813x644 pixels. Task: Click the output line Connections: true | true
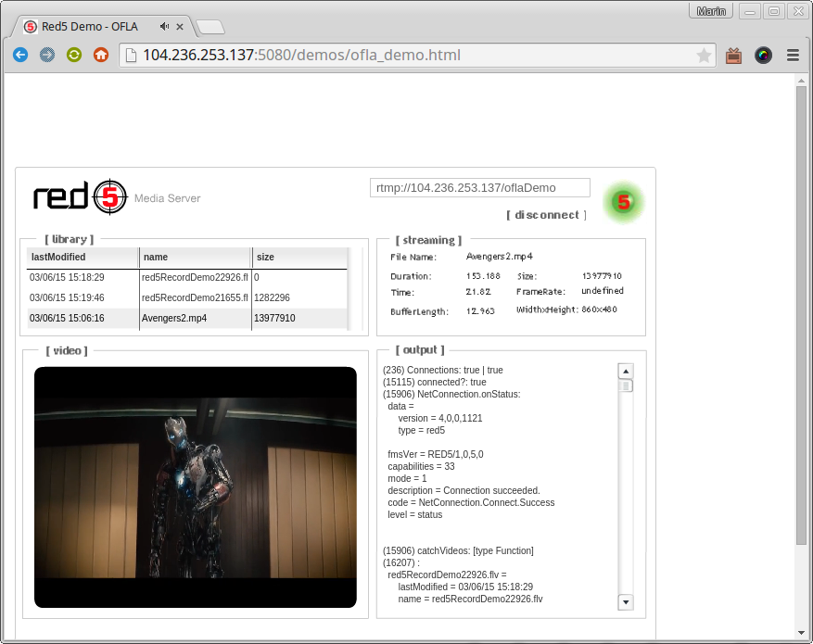click(443, 370)
